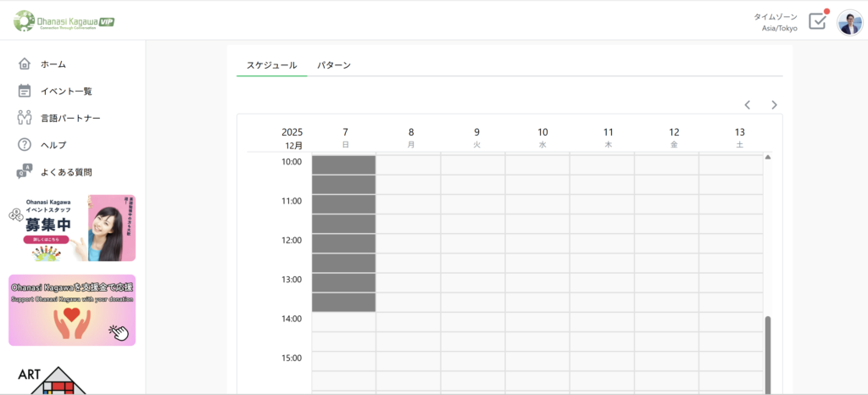Toggle the Sunday 10:00 shaded time slot
This screenshot has height=395, width=868.
click(343, 165)
